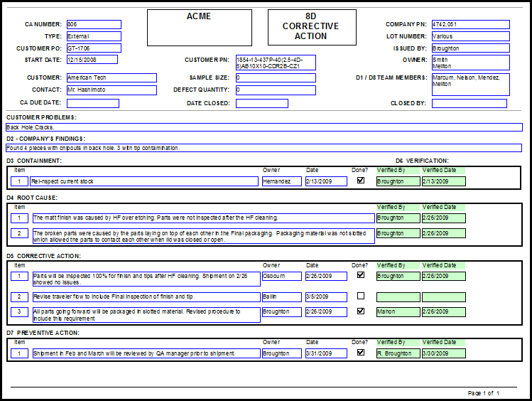Click the Sample Size field
532x401 pixels.
[x=276, y=77]
